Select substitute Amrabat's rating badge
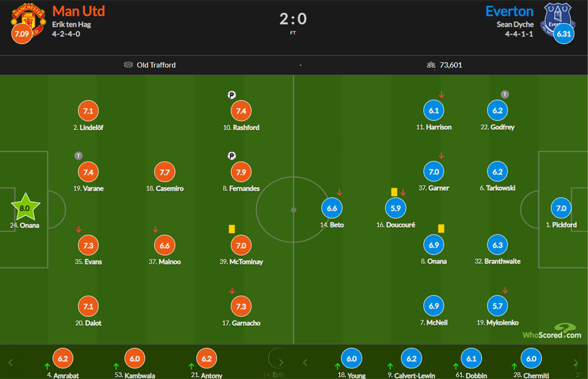Screen dimensions: 588x379 point(63,358)
